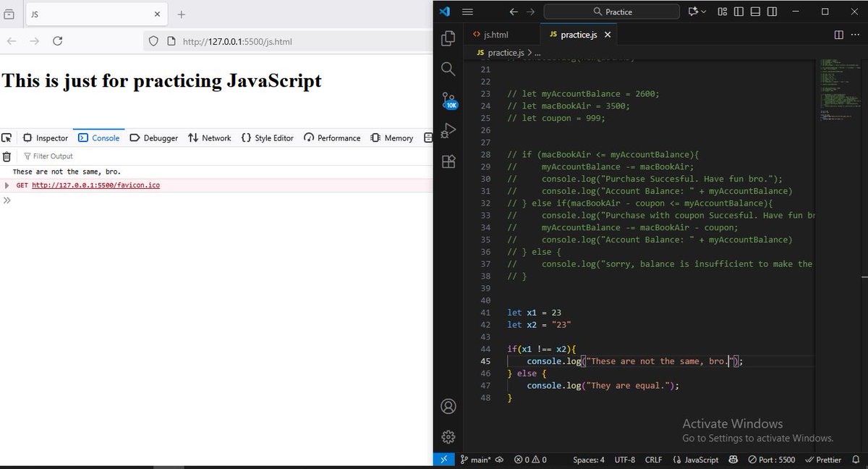Switch to the Debugger DevTools tab
The image size is (868, 469).
tap(154, 138)
